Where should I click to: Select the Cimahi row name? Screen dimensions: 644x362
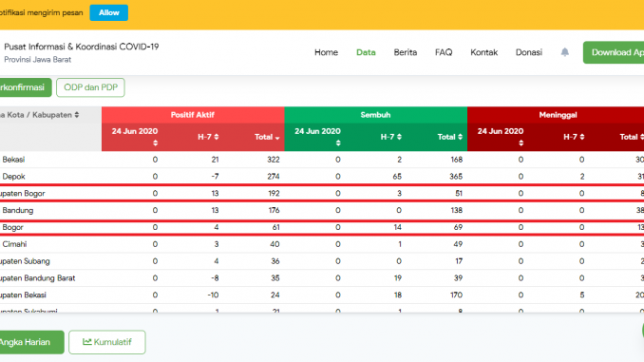click(14, 244)
